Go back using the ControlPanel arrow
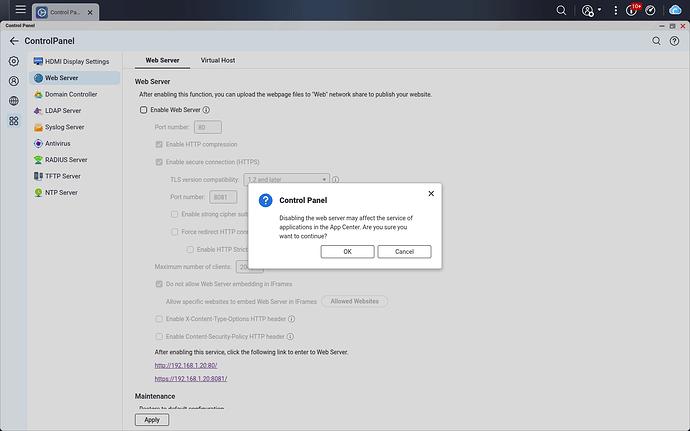690x431 pixels. (14, 41)
